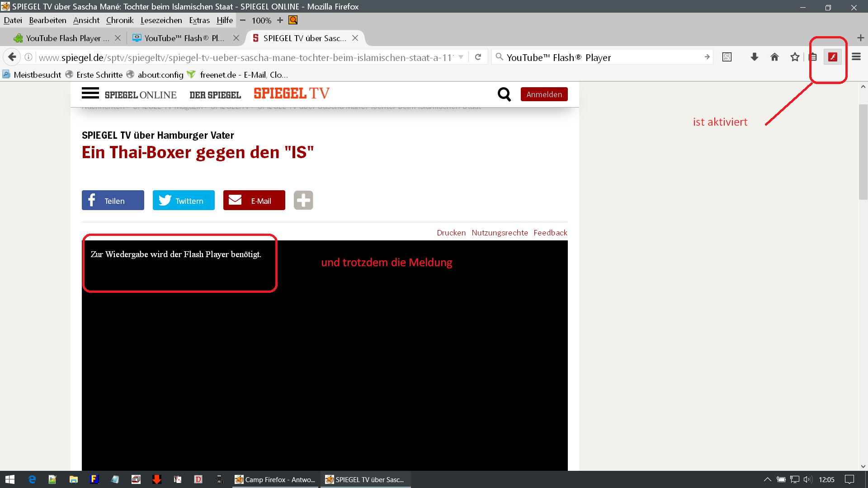Click into the search input field
The width and height of the screenshot is (868, 488).
pos(601,57)
